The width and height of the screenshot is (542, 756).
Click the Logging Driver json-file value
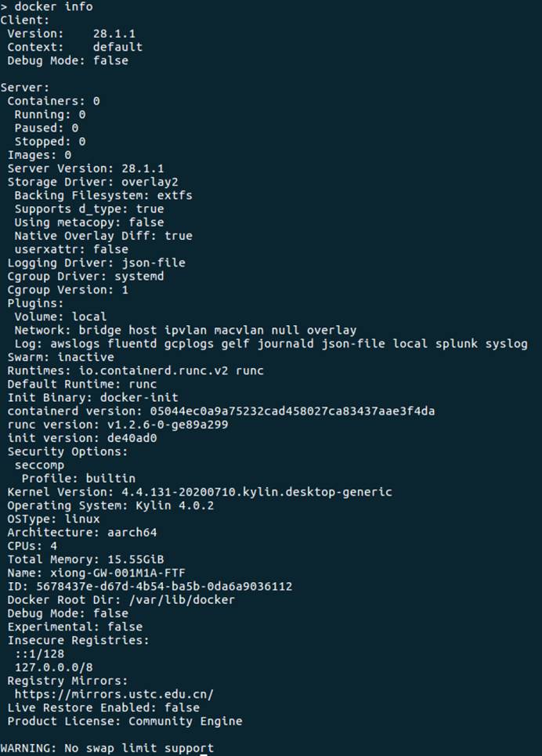click(x=154, y=262)
